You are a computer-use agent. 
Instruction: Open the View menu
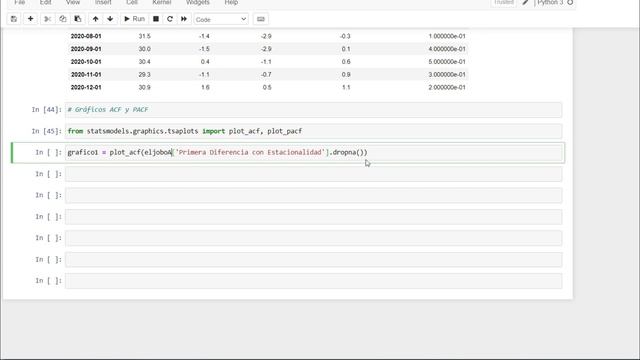73,2
